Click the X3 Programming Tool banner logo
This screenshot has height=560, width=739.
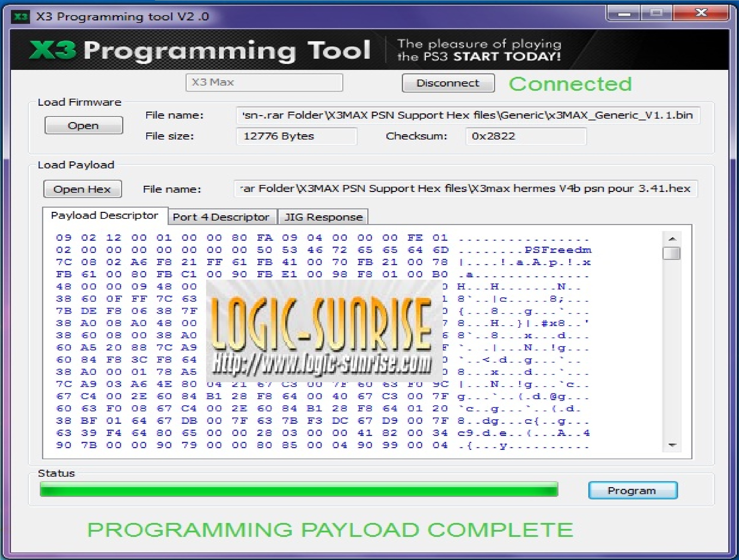point(200,50)
